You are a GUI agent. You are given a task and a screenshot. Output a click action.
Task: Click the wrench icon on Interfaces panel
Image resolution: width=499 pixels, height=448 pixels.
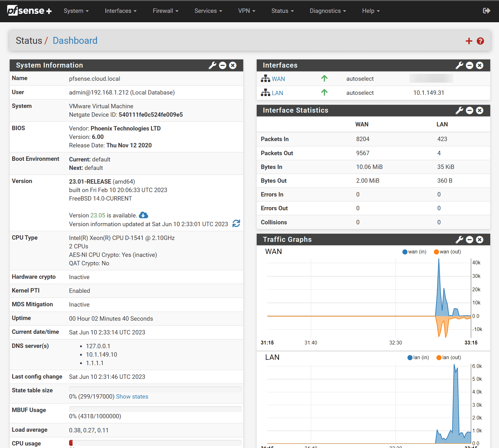point(459,65)
